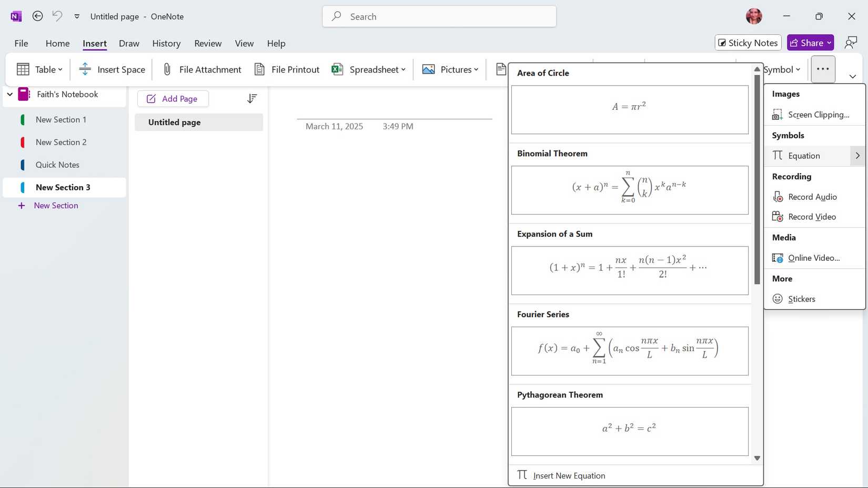Expand the Equation submenu arrow
This screenshot has height=488, width=868.
point(857,156)
